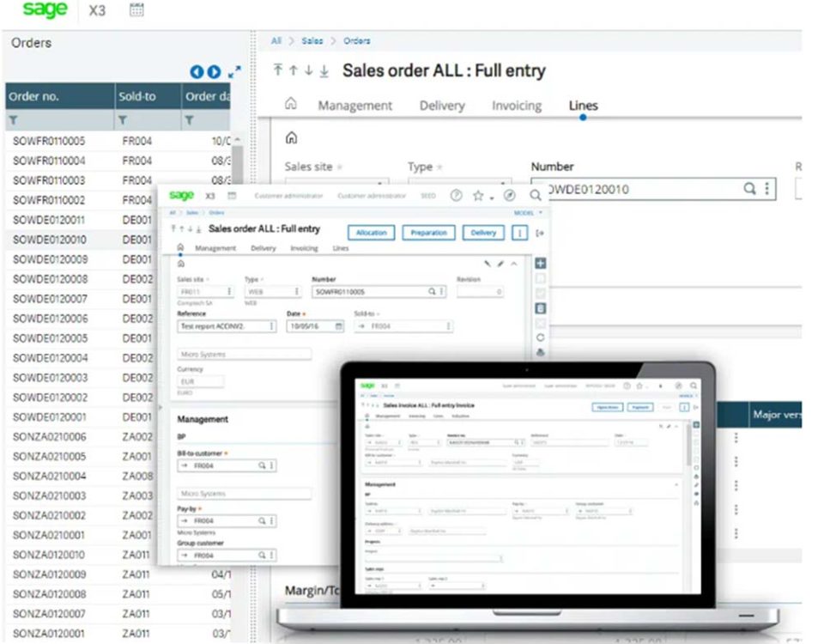
Task: Click the print icon in overlay right sidebar
Action: tap(540, 353)
